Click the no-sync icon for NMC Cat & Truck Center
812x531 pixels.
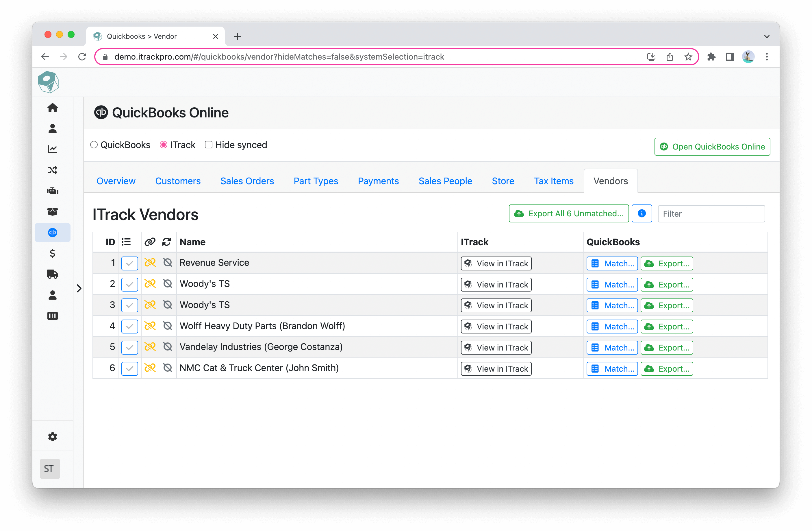[x=168, y=368]
